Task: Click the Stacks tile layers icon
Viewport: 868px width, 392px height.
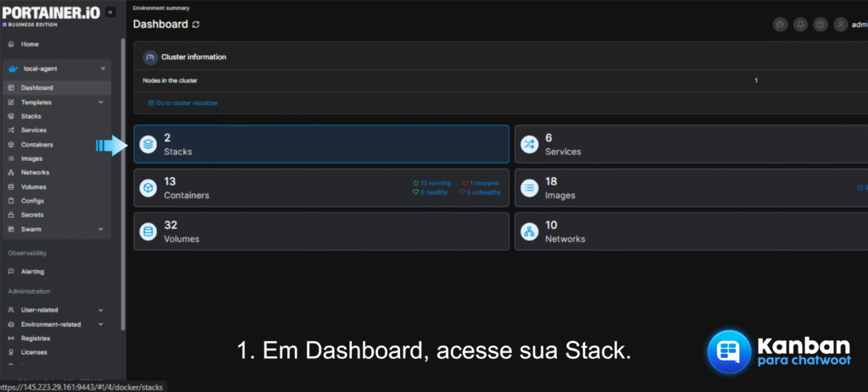Action: coord(148,145)
